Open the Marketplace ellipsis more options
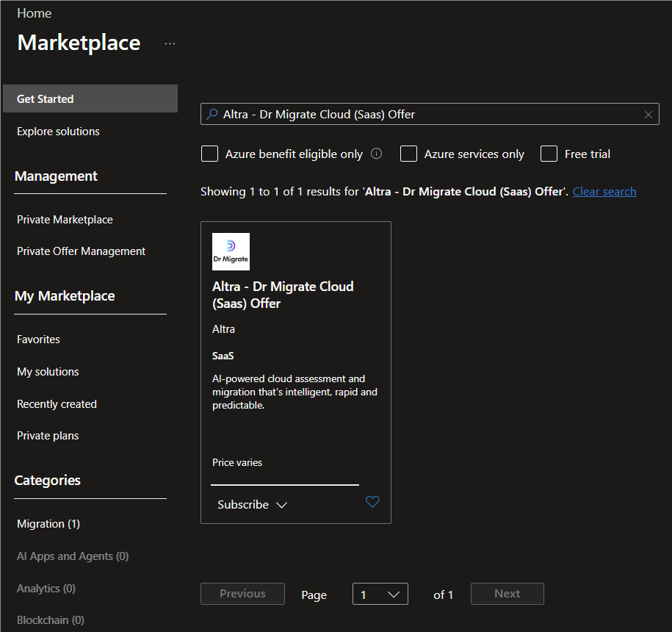Image resolution: width=672 pixels, height=632 pixels. click(170, 44)
